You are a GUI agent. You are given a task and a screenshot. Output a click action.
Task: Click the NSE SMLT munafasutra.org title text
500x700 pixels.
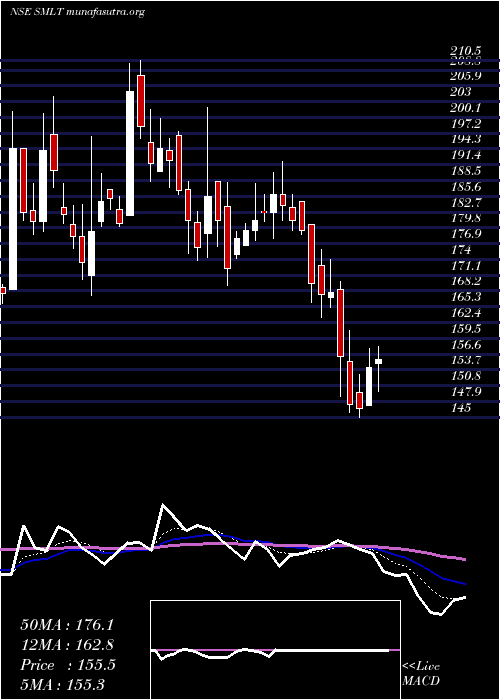point(77,12)
